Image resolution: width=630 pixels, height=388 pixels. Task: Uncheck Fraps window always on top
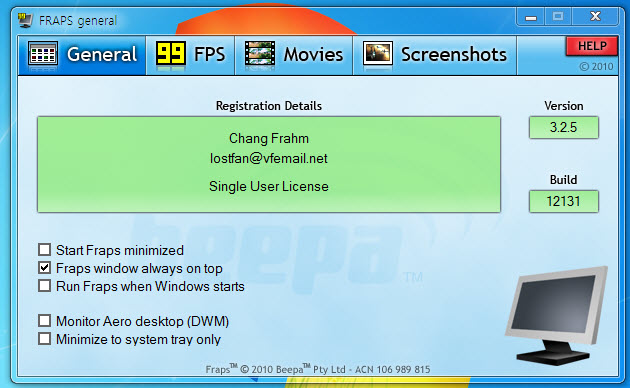click(x=45, y=268)
